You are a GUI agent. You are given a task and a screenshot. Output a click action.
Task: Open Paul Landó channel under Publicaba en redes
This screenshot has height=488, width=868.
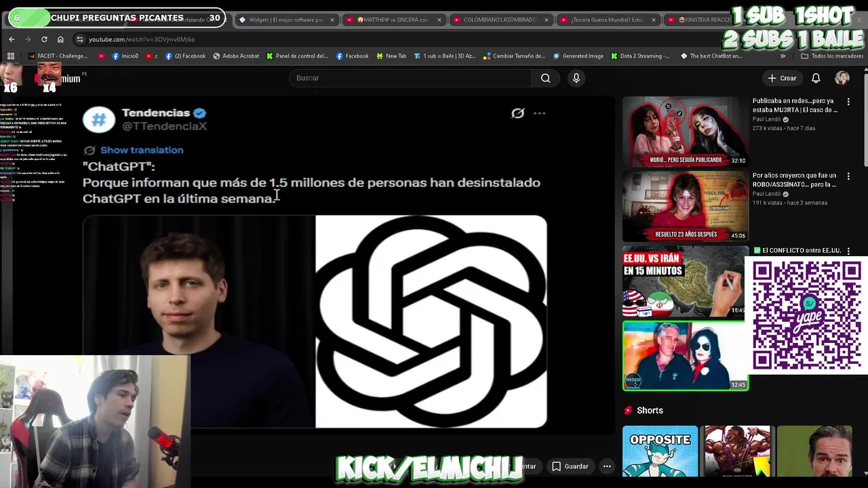[766, 119]
